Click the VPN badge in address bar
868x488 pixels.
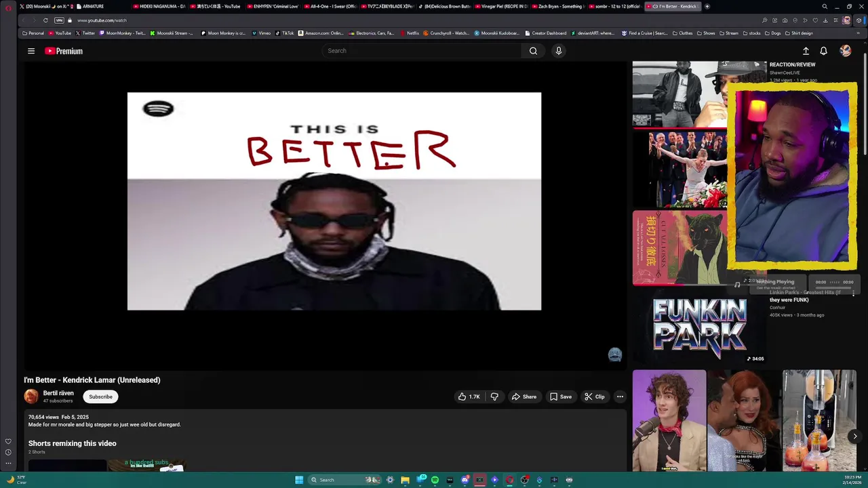point(59,20)
